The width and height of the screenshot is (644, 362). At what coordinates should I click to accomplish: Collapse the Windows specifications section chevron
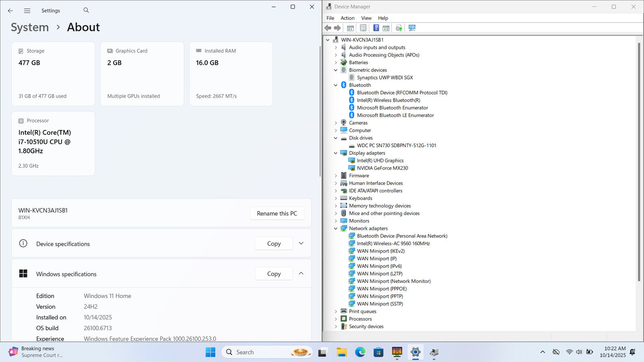click(301, 274)
